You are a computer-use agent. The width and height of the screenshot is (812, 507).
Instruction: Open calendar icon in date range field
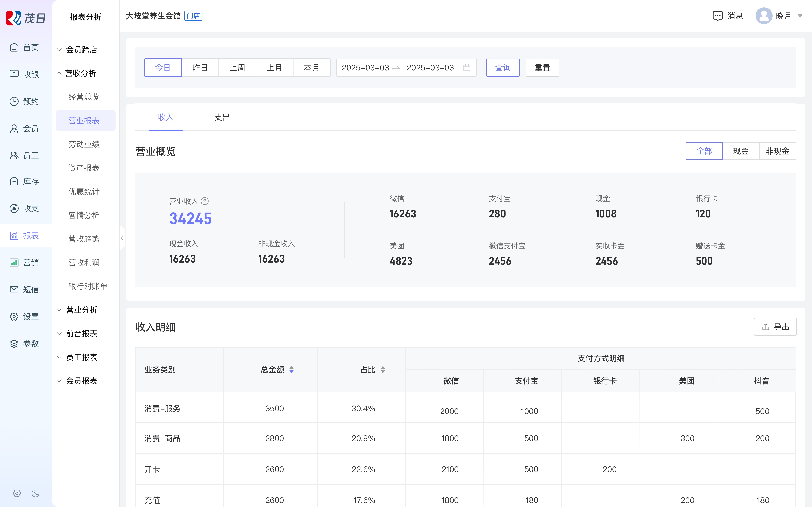pyautogui.click(x=467, y=68)
